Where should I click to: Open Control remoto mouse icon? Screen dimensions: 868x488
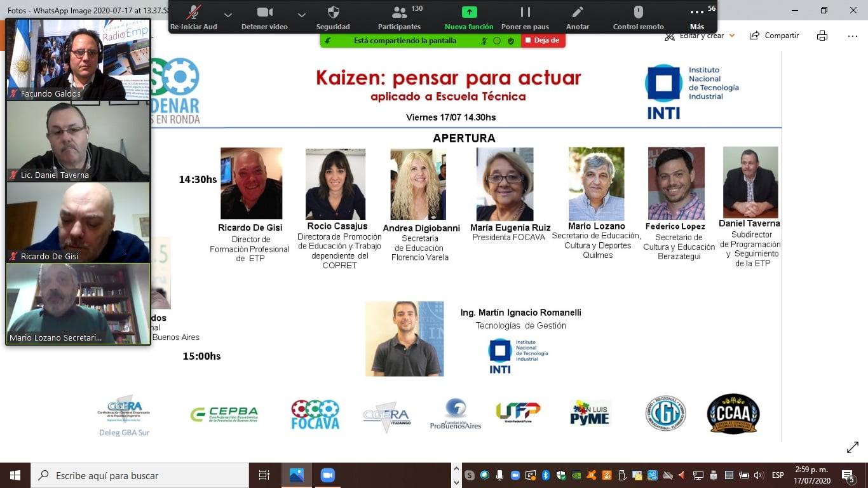click(x=638, y=17)
